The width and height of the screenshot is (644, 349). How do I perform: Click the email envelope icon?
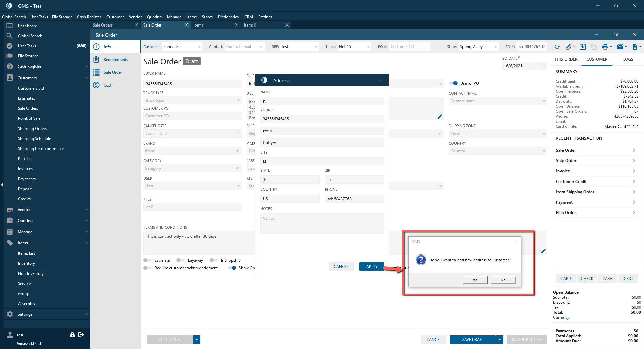tap(620, 47)
